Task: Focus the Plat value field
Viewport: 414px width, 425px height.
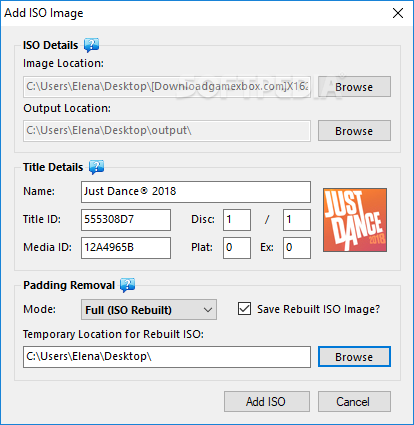Action: tap(237, 248)
